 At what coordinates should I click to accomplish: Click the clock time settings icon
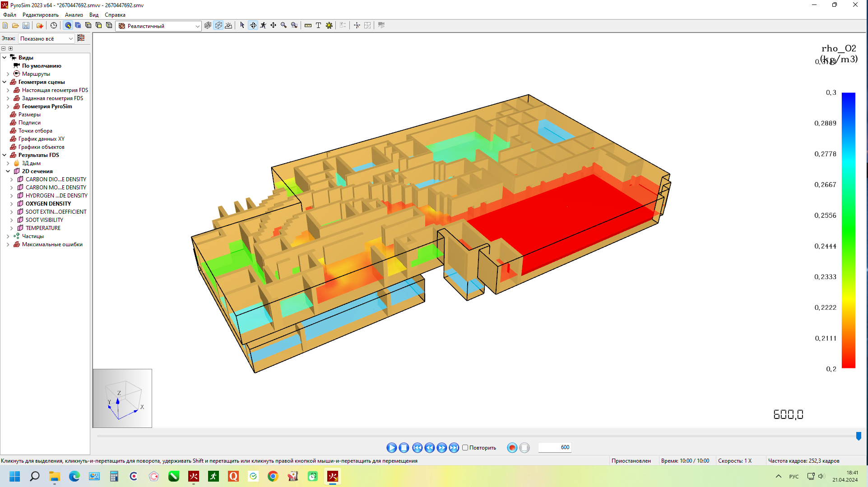(54, 26)
